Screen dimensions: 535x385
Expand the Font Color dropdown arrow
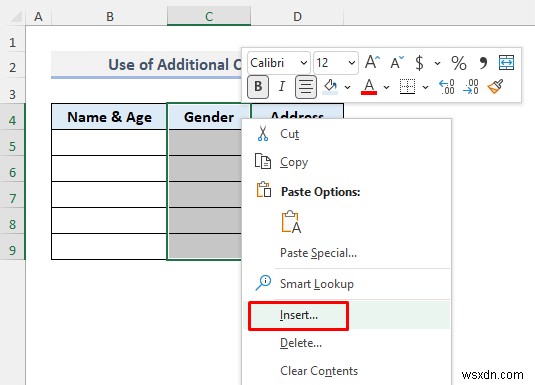(386, 87)
